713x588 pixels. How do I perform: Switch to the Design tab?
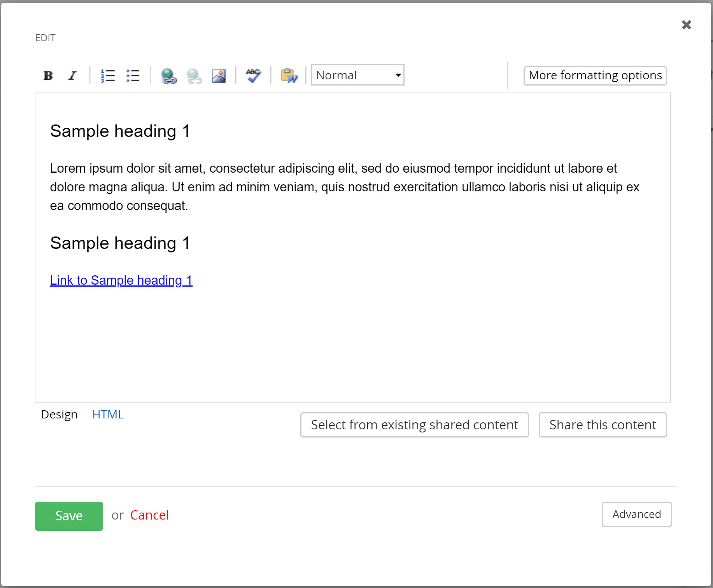point(59,415)
